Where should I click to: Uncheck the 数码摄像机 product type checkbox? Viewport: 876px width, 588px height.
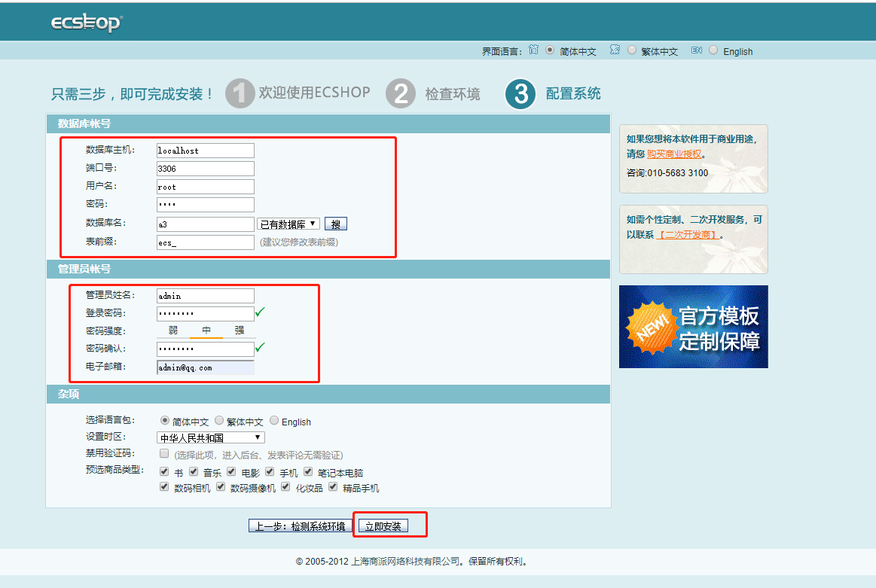pyautogui.click(x=221, y=487)
